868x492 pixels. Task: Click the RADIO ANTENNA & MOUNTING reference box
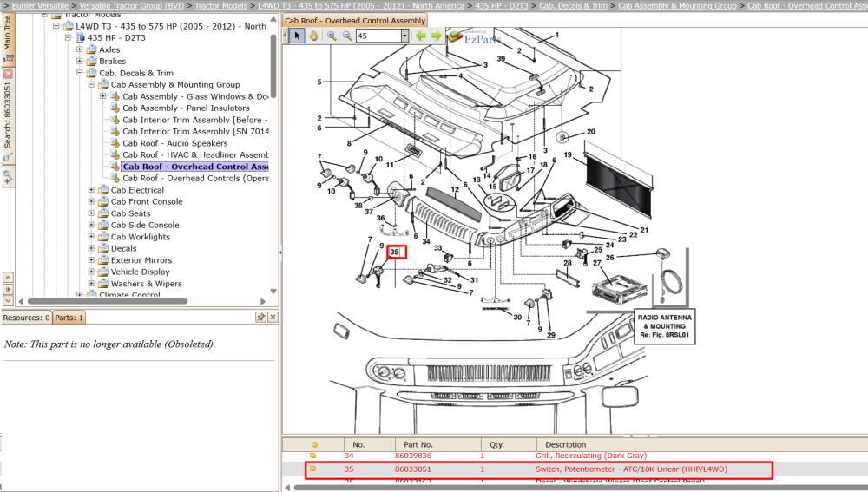[x=664, y=326]
